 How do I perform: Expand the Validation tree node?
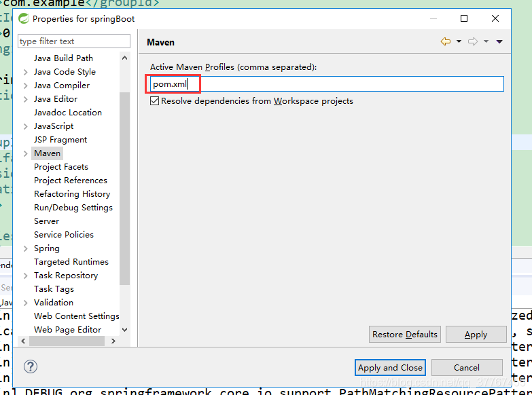pyautogui.click(x=25, y=303)
